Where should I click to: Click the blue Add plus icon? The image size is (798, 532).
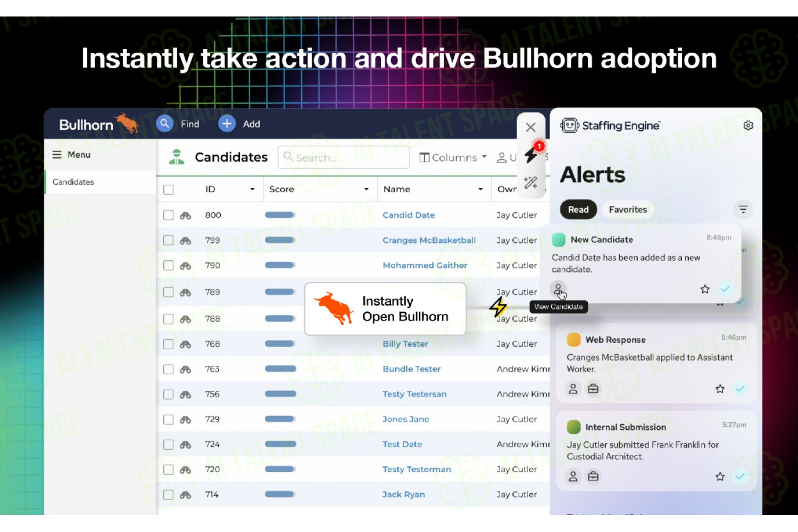[227, 124]
